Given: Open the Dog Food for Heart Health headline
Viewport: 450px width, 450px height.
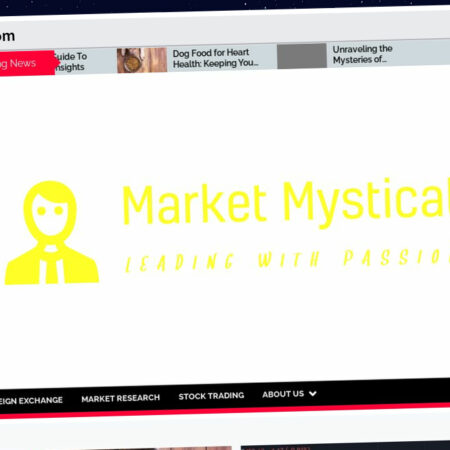Looking at the screenshot, I should (215, 58).
